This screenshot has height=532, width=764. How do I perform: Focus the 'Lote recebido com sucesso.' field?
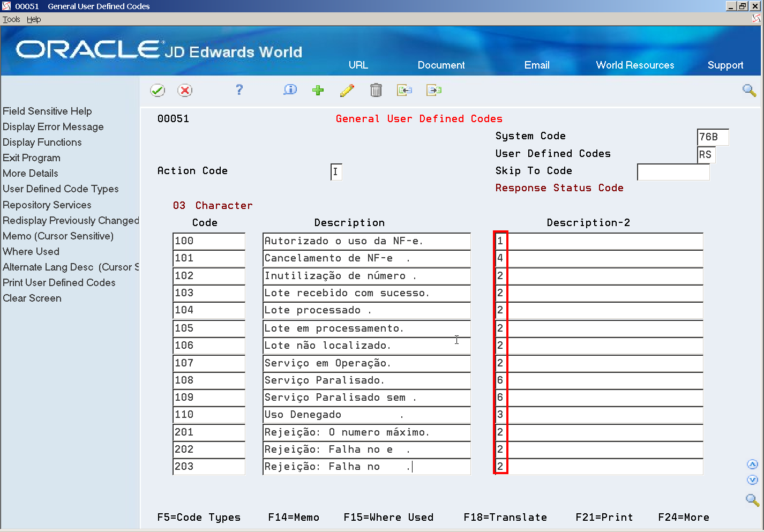pos(366,293)
